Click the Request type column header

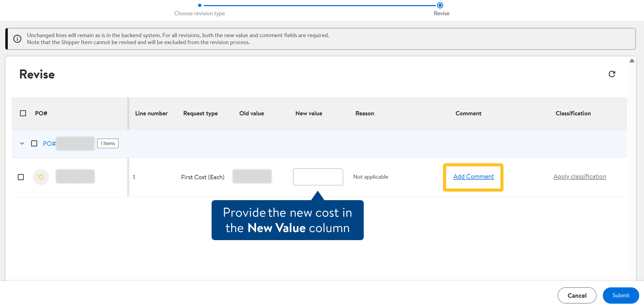coord(200,113)
